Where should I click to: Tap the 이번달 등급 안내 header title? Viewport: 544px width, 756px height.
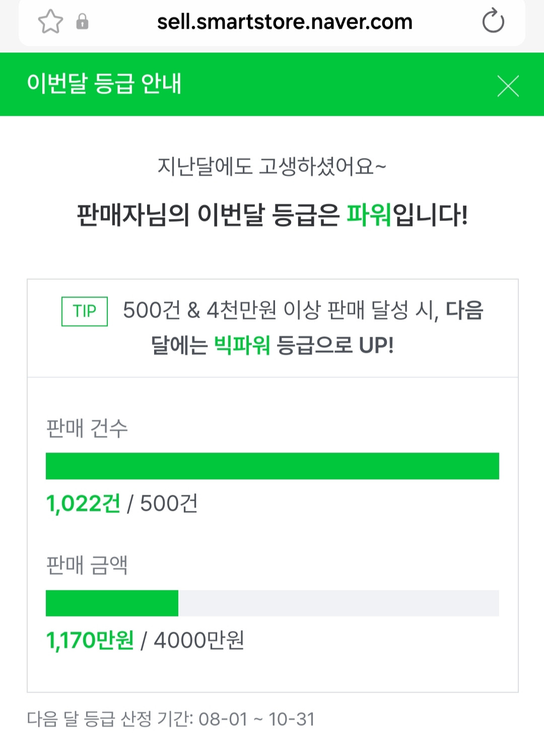(x=104, y=84)
